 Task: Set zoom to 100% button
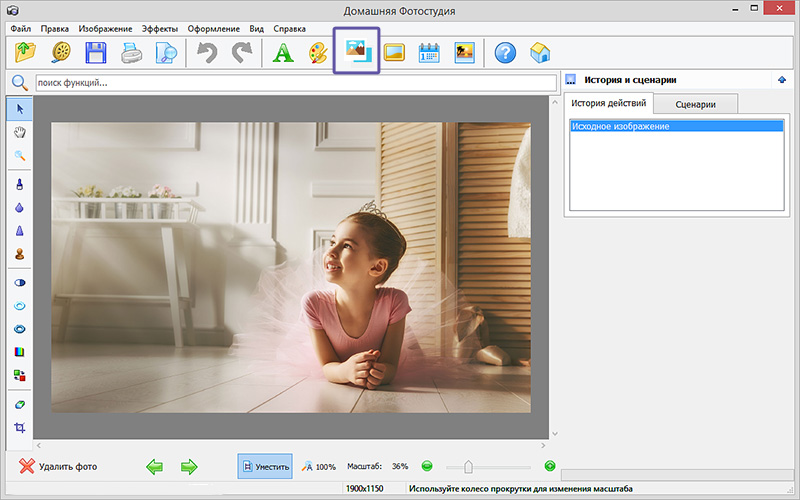click(x=319, y=466)
